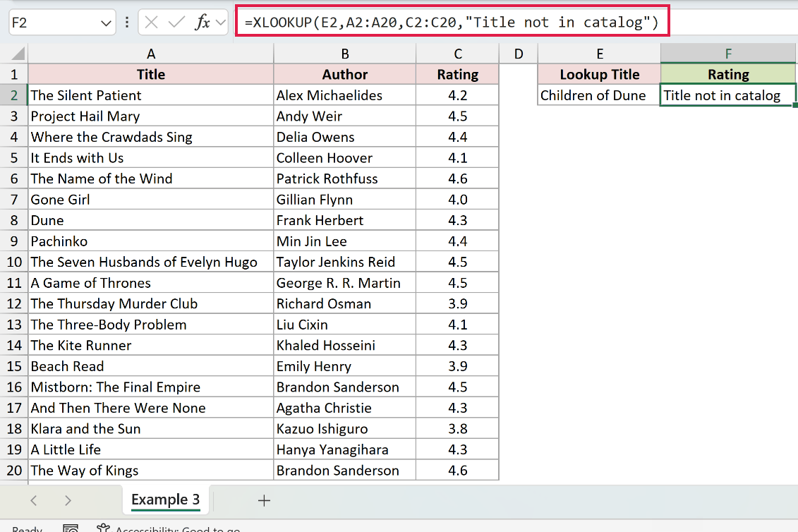Expand the formula bar dropdown arrow
This screenshot has height=532, width=798.
[x=220, y=23]
